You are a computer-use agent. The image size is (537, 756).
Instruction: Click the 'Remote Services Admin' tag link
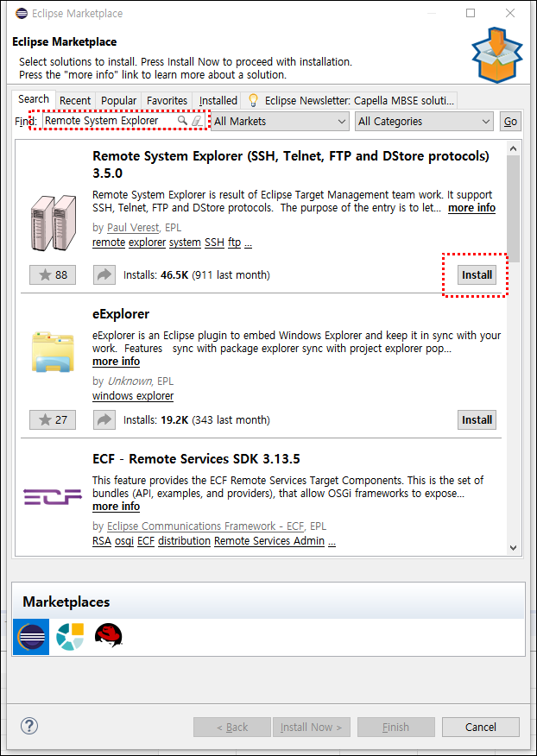[x=269, y=541]
